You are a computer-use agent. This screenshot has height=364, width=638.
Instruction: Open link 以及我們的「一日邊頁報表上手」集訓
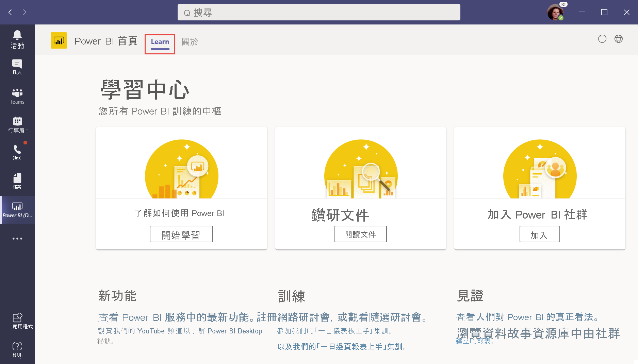point(342,347)
